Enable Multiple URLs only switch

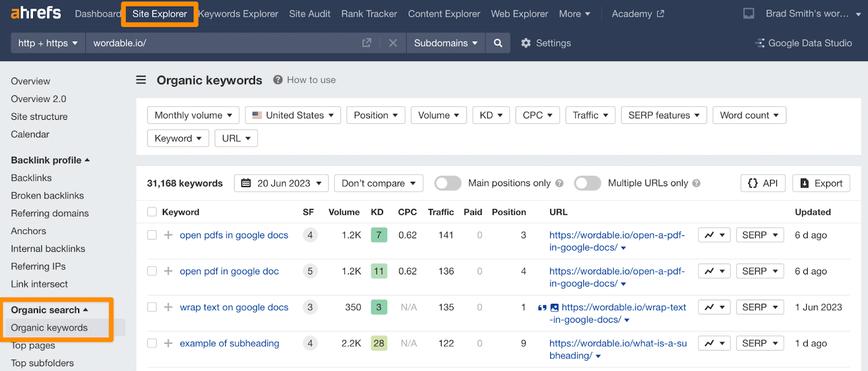pos(587,183)
